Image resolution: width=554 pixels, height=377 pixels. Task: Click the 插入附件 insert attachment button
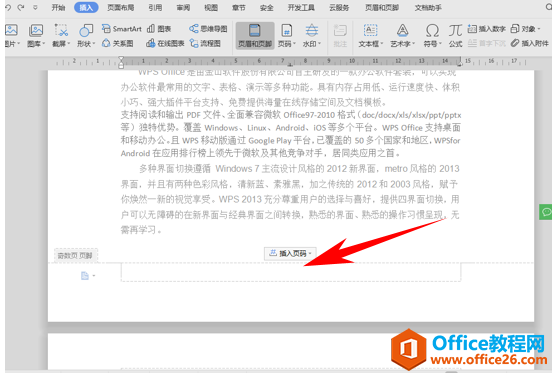tap(530, 43)
